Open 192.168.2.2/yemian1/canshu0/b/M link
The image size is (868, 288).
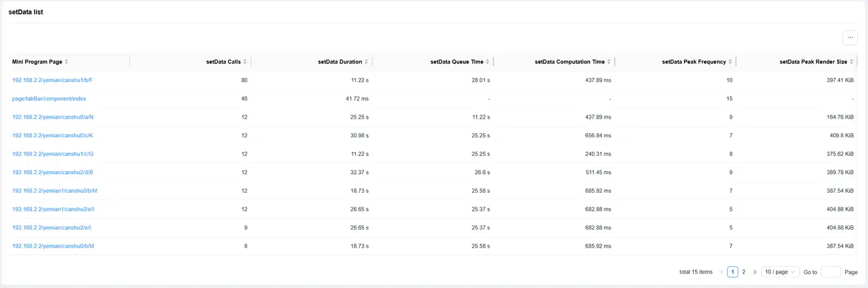(55, 191)
